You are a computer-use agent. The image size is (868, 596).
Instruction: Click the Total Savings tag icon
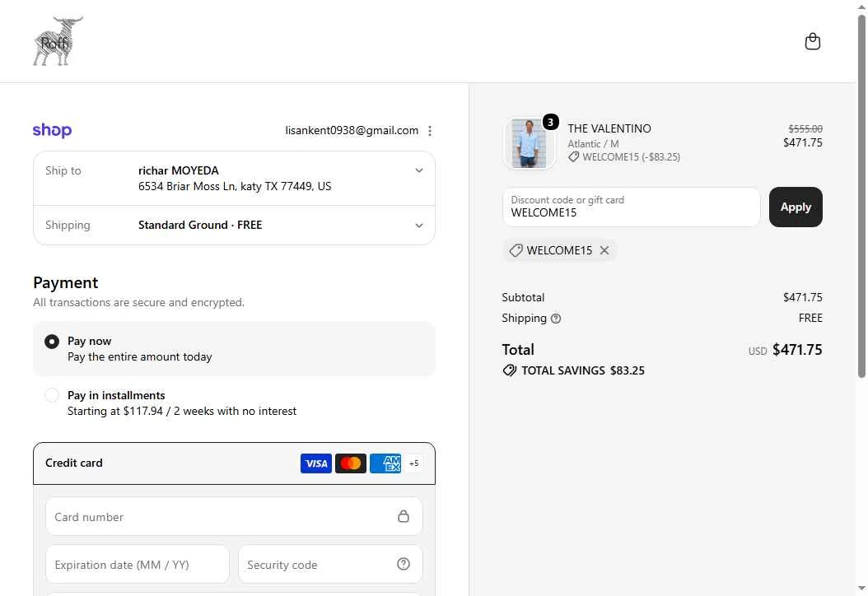509,370
